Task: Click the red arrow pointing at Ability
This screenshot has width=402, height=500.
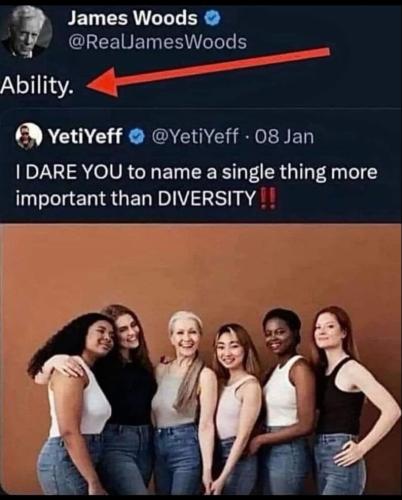Action: click(208, 71)
